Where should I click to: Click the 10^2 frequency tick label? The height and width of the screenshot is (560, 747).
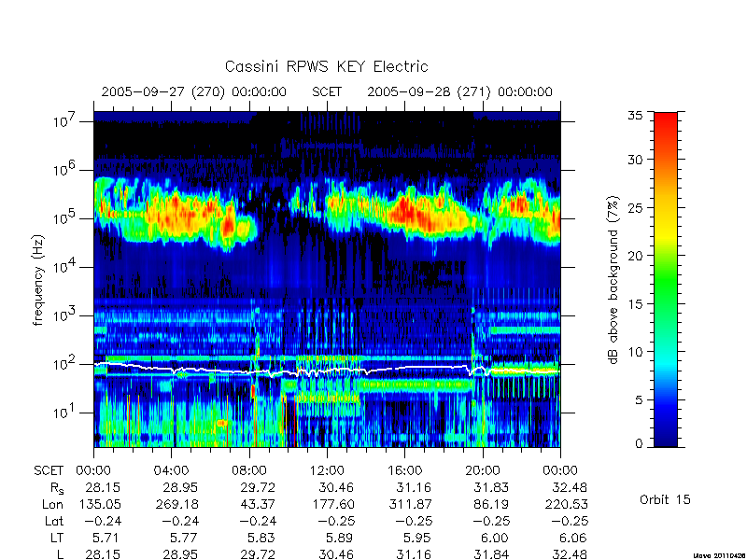[x=65, y=364]
